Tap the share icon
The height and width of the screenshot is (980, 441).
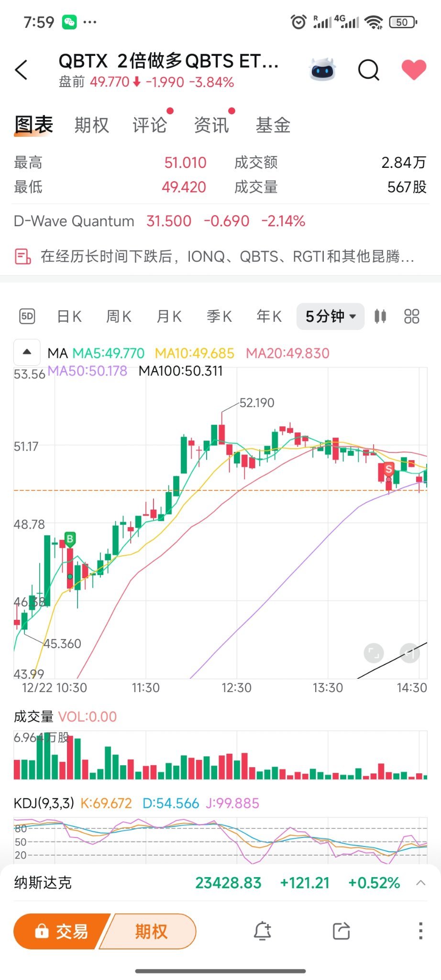341,931
